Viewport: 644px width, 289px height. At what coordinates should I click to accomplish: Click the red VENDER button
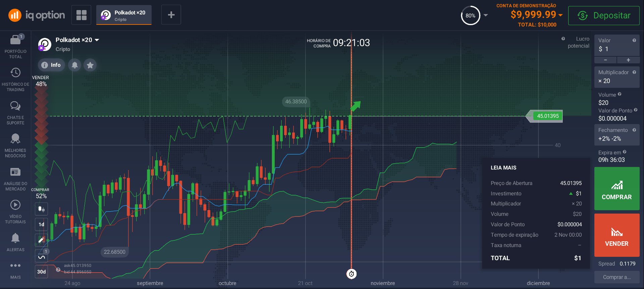click(617, 235)
